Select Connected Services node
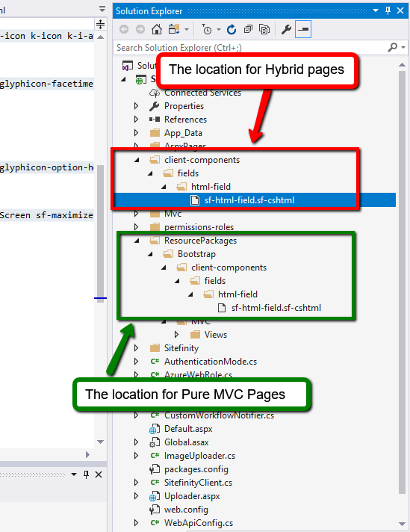Screen dimensions: 410x532 (202, 93)
